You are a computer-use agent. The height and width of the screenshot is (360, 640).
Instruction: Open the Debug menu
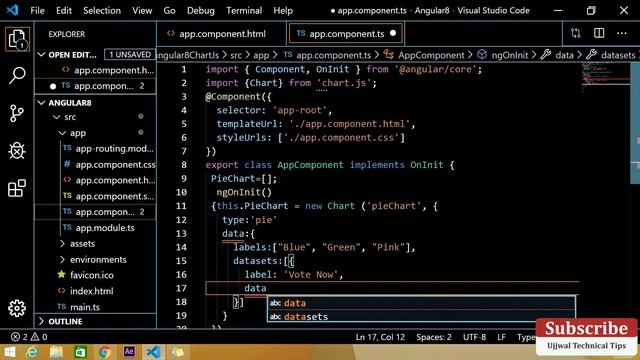[x=200, y=11]
